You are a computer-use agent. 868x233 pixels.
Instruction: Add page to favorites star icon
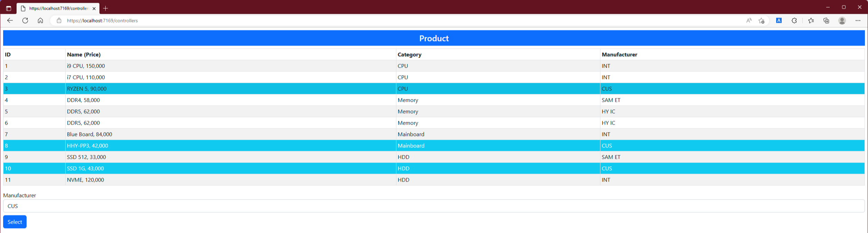tap(761, 21)
